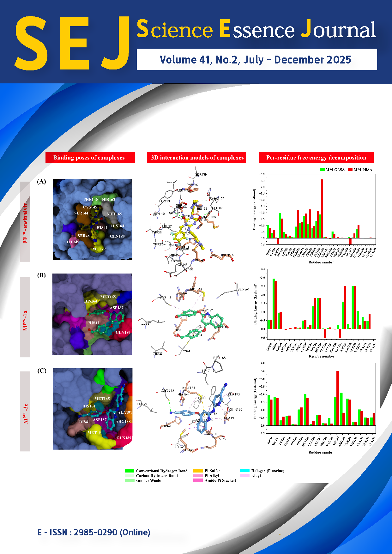Click the Conventional Hydrogen Bond legend swatch

coord(130,471)
